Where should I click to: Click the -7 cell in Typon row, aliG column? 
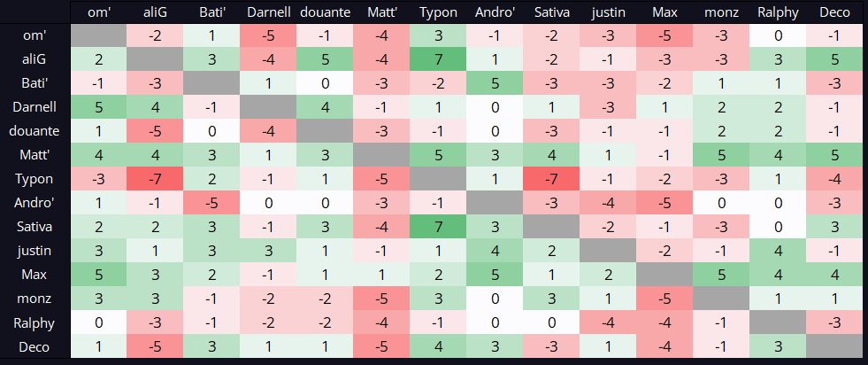[155, 179]
